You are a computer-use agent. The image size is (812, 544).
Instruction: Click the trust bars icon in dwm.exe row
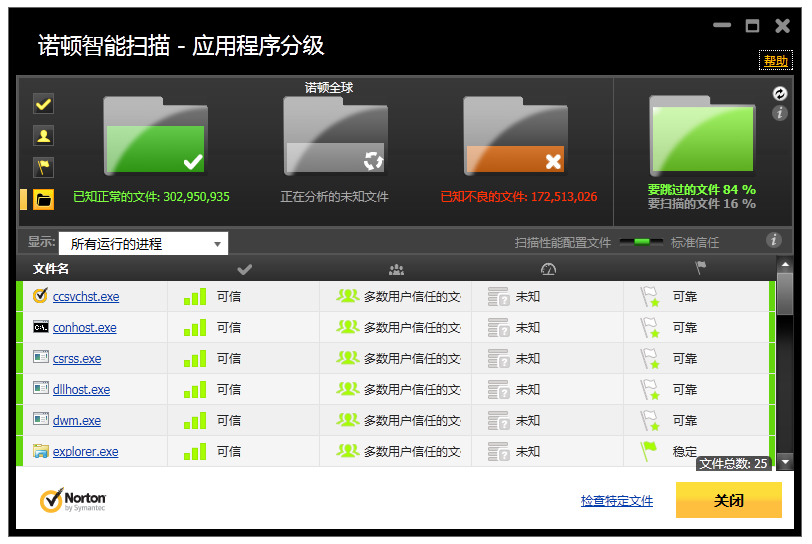pos(195,421)
